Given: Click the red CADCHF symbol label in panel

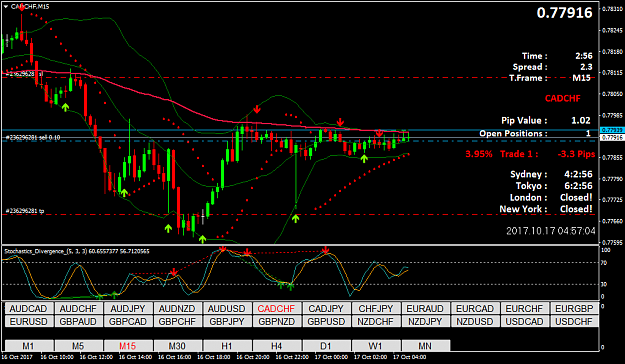Looking at the screenshot, I should click(x=562, y=98).
